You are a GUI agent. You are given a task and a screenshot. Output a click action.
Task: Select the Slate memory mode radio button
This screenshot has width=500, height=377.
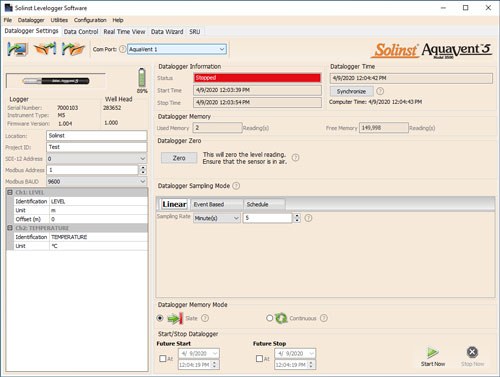click(160, 318)
